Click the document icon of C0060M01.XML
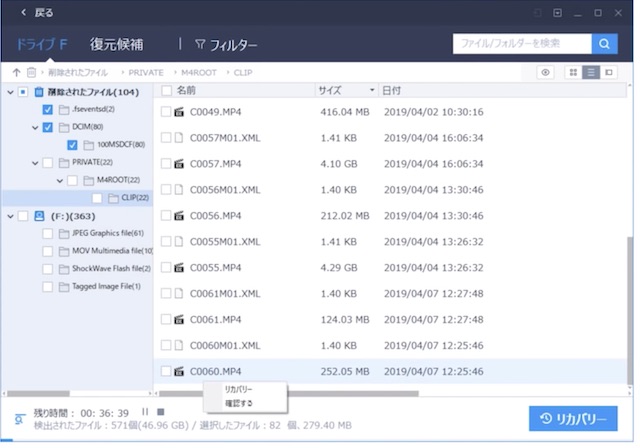This screenshot has width=640, height=448. click(179, 346)
